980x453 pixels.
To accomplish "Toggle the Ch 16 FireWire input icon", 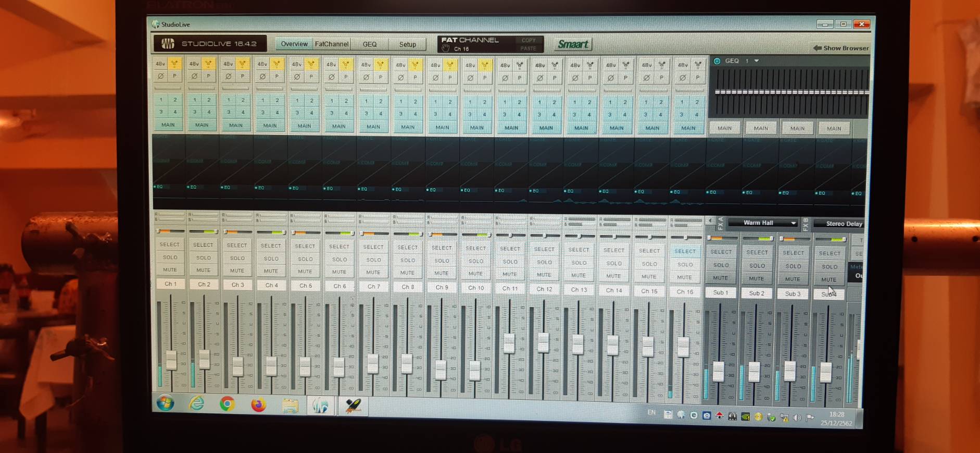I will 697,65.
